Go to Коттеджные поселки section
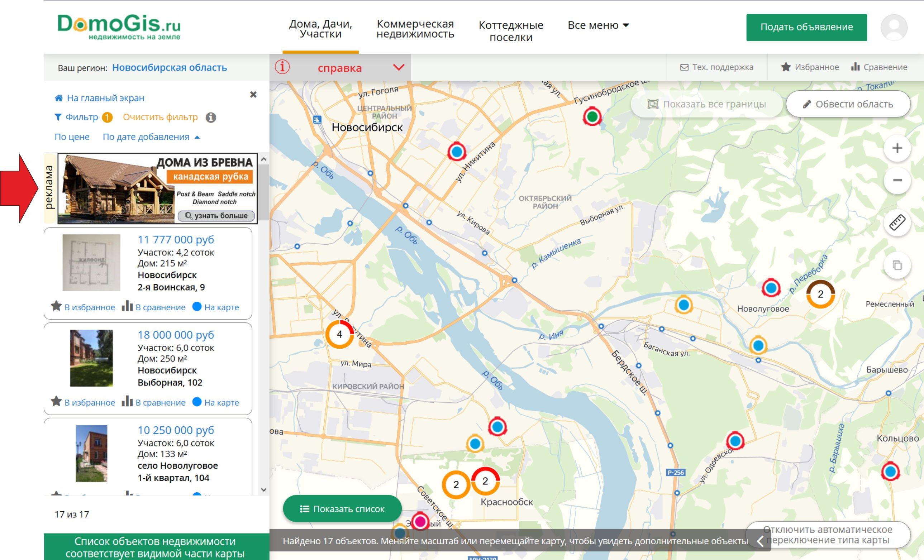Image resolution: width=924 pixels, height=560 pixels. (x=511, y=31)
